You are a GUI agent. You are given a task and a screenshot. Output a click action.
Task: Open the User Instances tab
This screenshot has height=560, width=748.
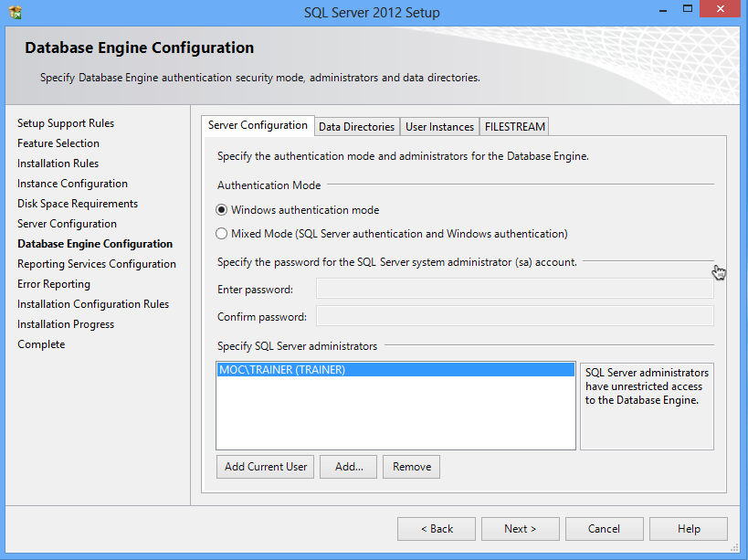click(x=439, y=127)
